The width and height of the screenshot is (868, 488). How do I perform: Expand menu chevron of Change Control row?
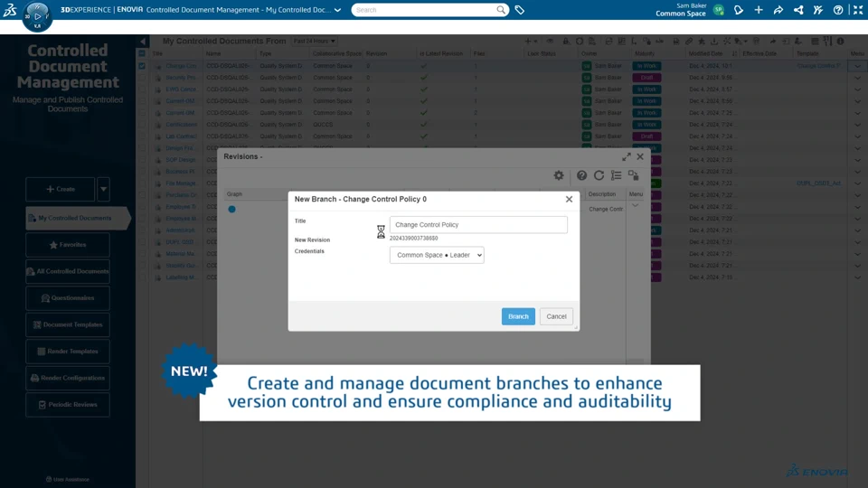(857, 66)
